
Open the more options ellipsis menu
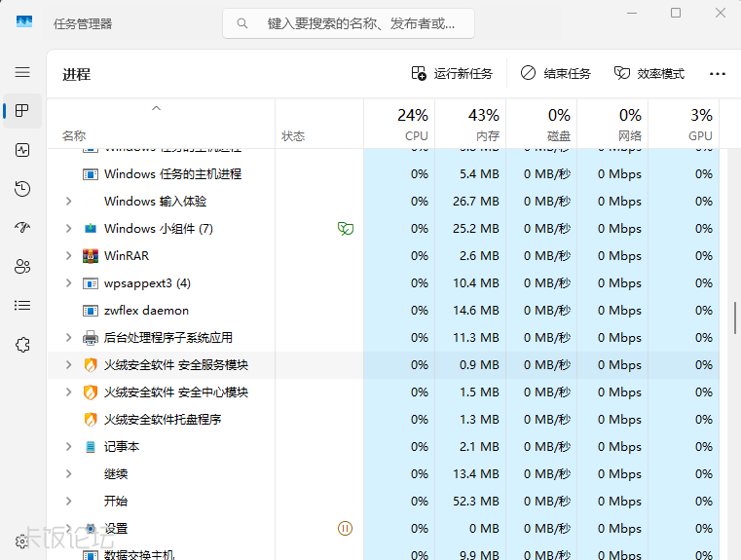(x=718, y=74)
